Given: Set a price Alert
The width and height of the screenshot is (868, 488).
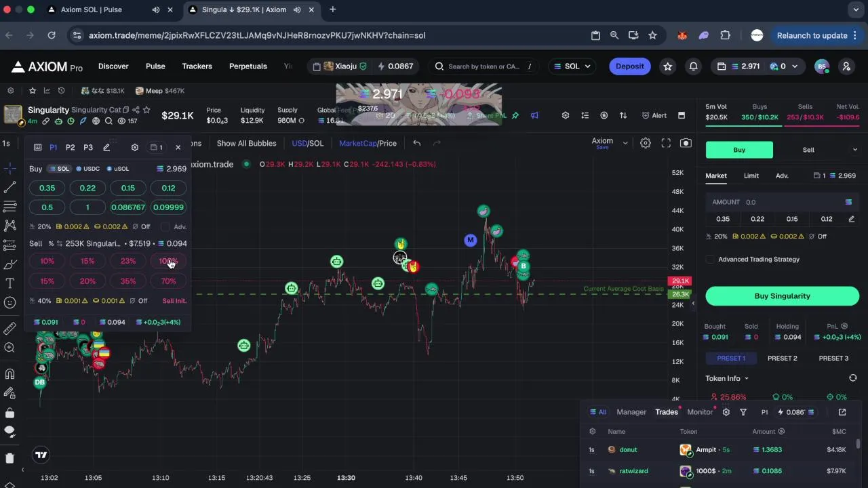Looking at the screenshot, I should (654, 116).
